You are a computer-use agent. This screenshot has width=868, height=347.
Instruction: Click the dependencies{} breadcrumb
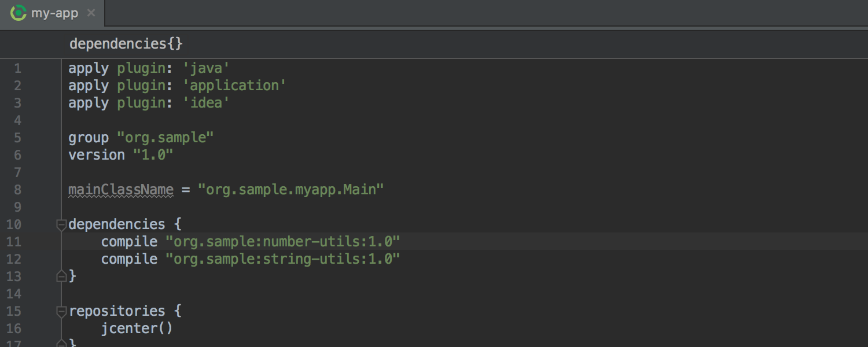pos(126,43)
